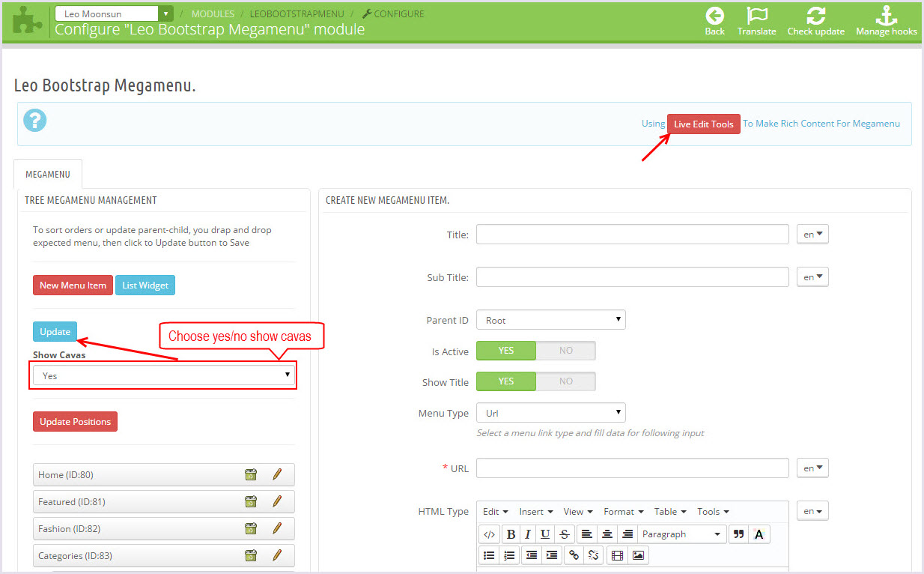Open the text color tool
Screen dimensions: 924x574
pos(759,534)
